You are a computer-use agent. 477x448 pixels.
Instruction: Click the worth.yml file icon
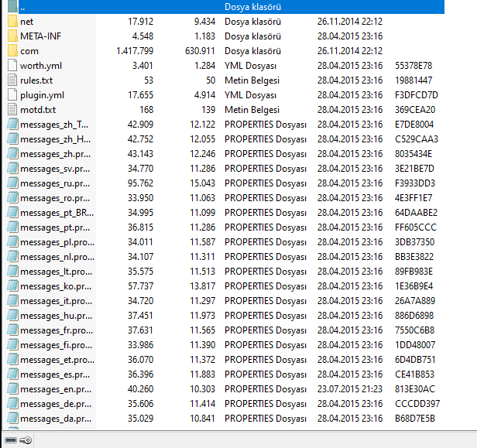(x=12, y=65)
